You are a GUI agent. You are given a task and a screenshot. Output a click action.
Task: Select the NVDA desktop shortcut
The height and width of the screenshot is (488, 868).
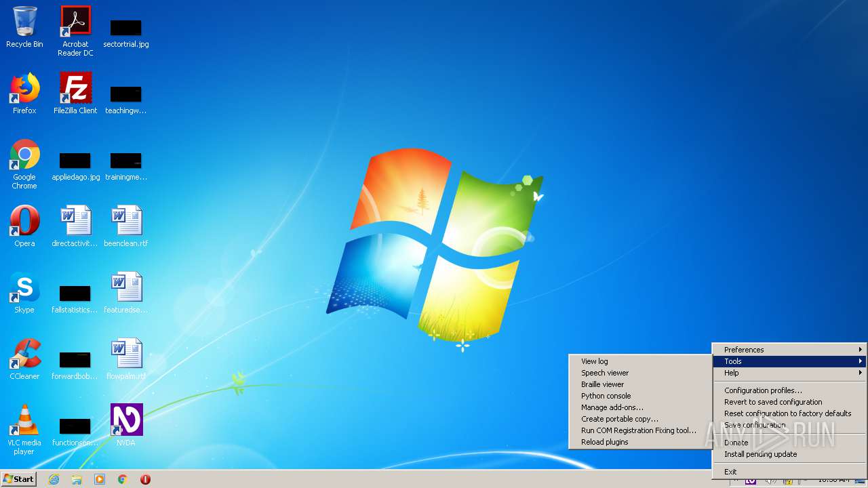(x=126, y=426)
